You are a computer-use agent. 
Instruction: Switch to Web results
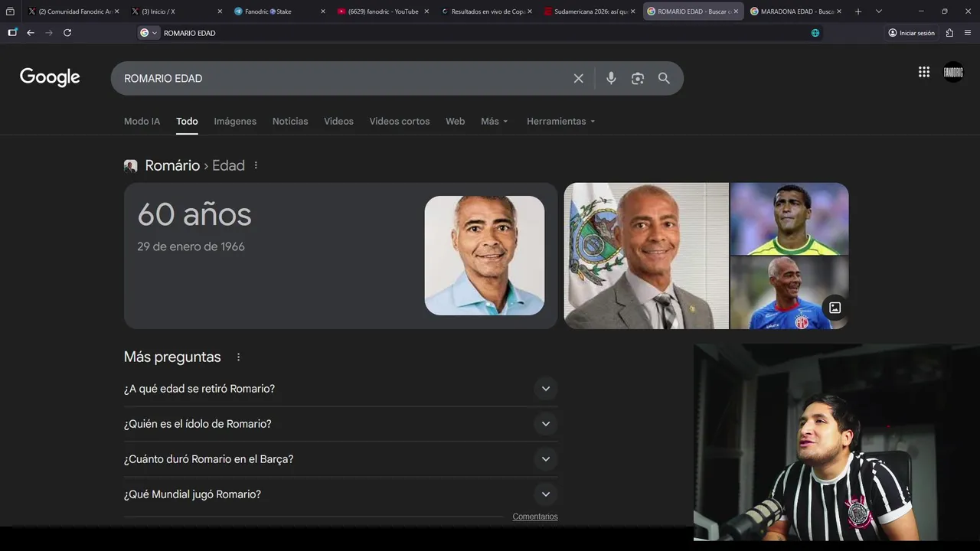coord(456,121)
